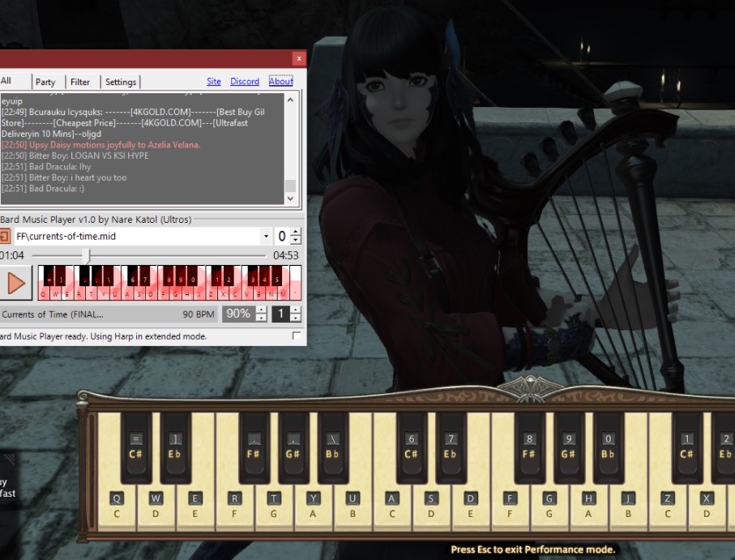Click the 'Bad Dracula: lhy' chat message

(46, 166)
